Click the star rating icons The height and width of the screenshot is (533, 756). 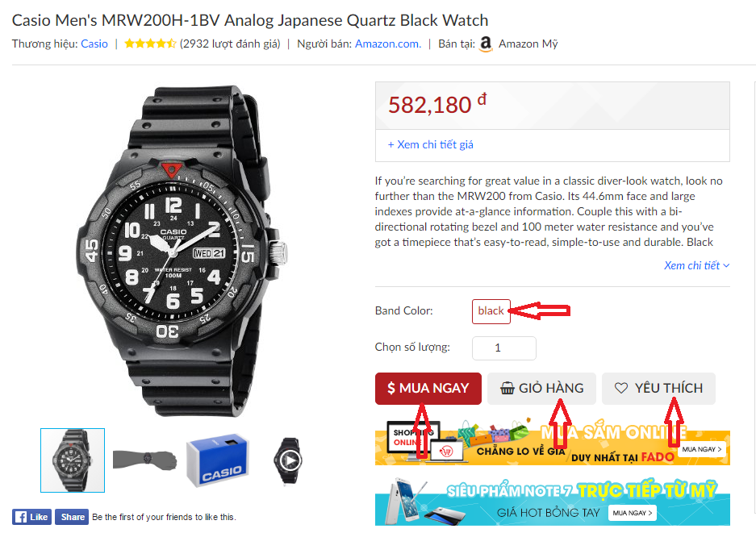[150, 44]
